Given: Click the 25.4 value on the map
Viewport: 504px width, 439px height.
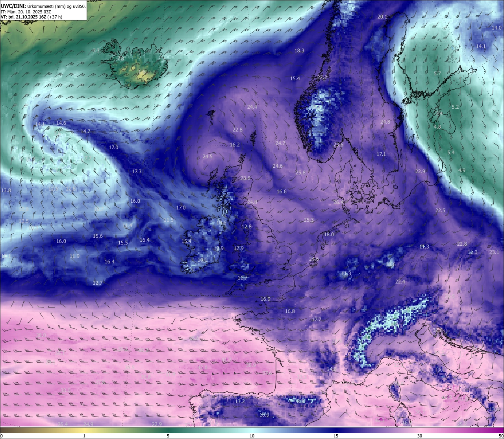Looking at the screenshot, I should click(63, 424).
